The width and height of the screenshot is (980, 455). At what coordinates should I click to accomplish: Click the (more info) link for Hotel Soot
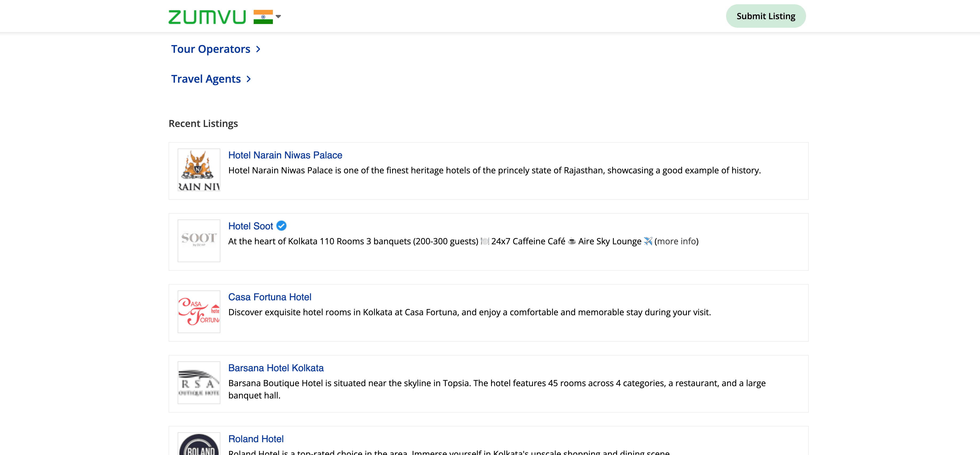click(676, 241)
